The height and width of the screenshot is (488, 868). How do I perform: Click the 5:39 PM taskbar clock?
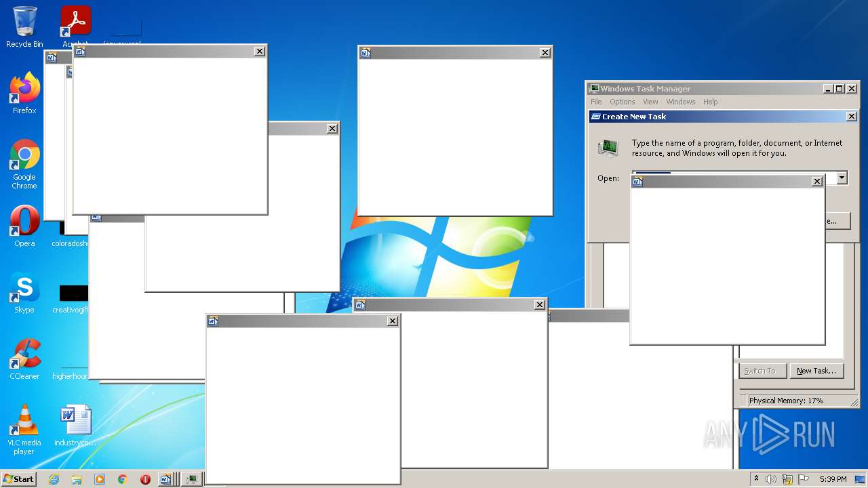click(x=833, y=479)
